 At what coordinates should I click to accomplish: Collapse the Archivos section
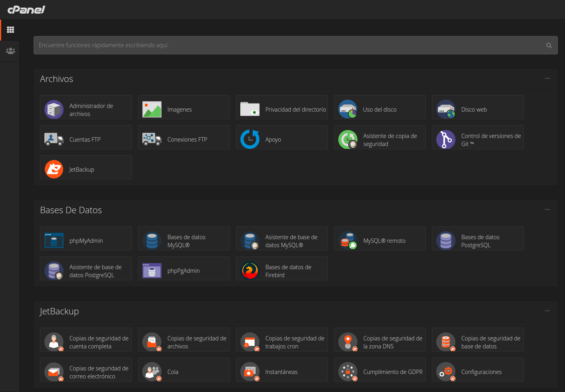pos(547,78)
